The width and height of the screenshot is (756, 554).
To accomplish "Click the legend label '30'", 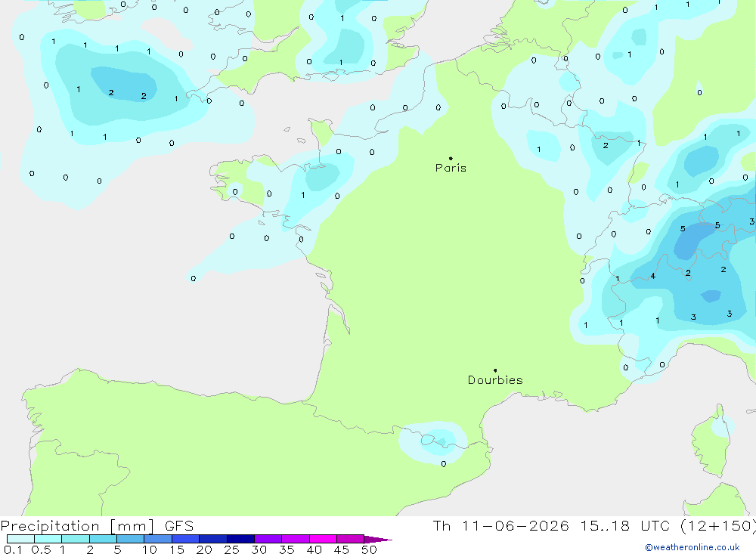I will pos(259,549).
